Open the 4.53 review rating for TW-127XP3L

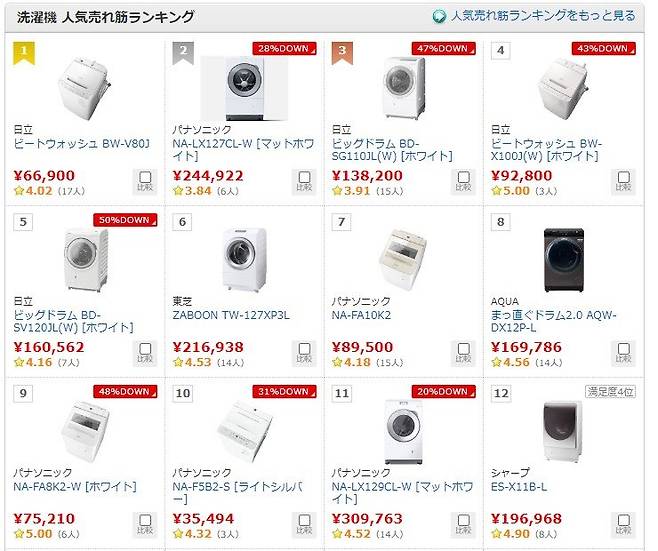coord(198,362)
